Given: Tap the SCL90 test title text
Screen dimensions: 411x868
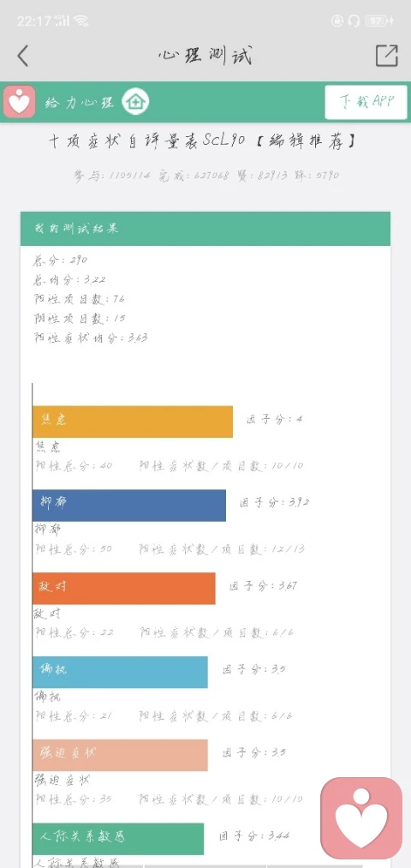Looking at the screenshot, I should (x=202, y=141).
